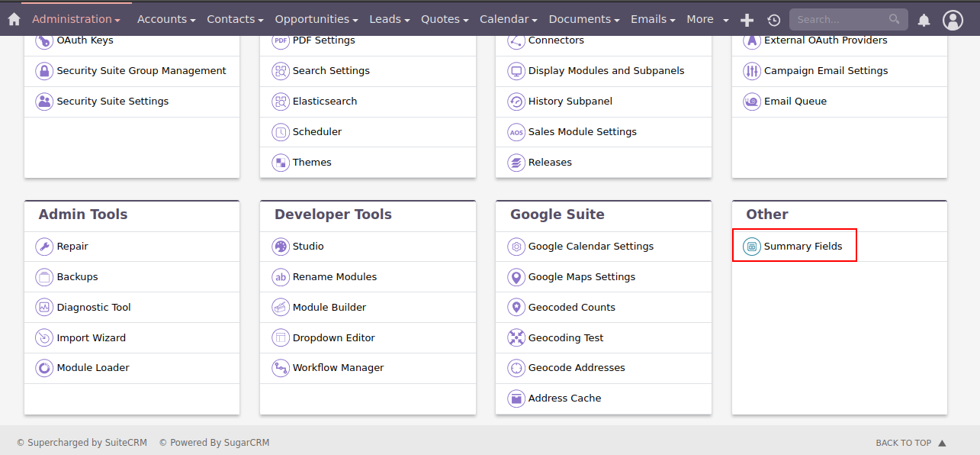Click the Themes icon
This screenshot has width=980, height=455.
pos(281,163)
